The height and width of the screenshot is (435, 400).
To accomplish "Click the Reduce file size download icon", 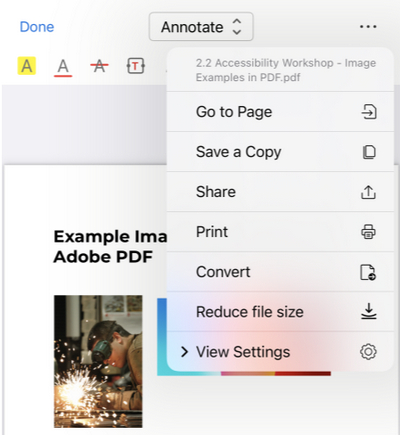I will [x=369, y=311].
